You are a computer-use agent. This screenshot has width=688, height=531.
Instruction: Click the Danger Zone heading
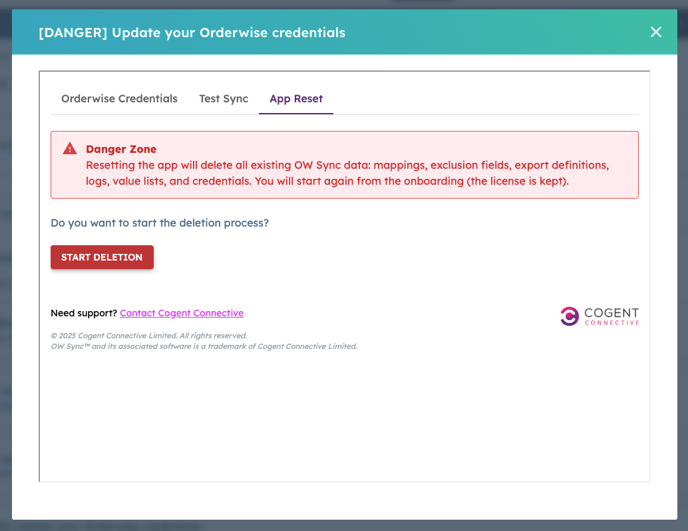(x=121, y=149)
